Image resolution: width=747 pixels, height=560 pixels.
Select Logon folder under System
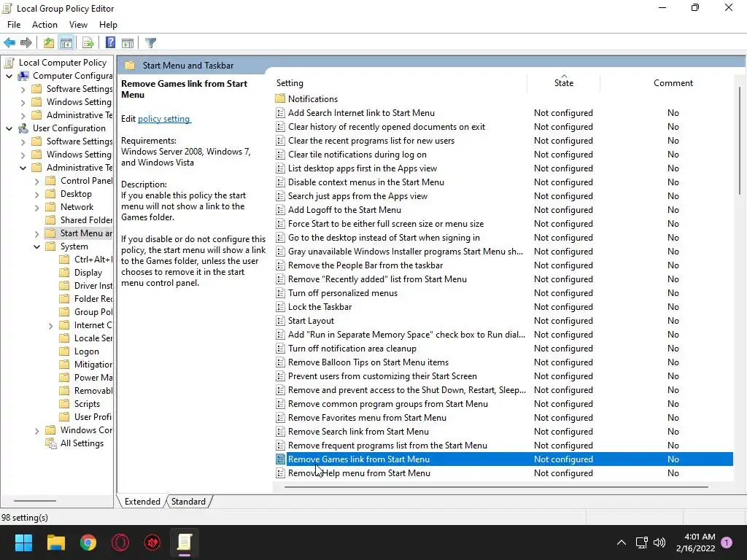click(x=86, y=351)
